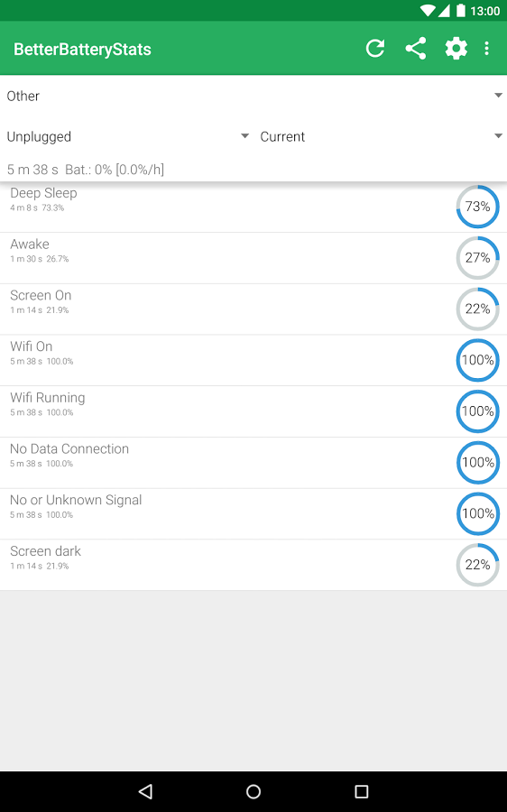
Task: Tap the refresh icon in the toolbar
Action: coord(375,49)
